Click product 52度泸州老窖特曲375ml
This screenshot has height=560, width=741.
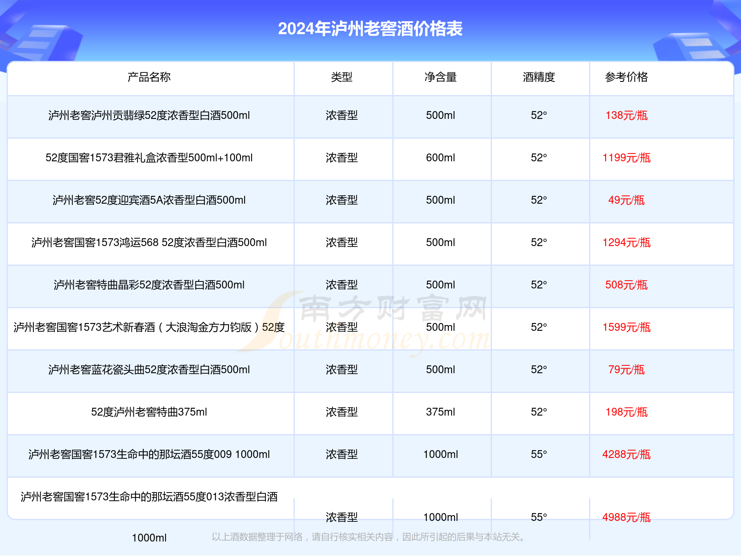(x=149, y=412)
